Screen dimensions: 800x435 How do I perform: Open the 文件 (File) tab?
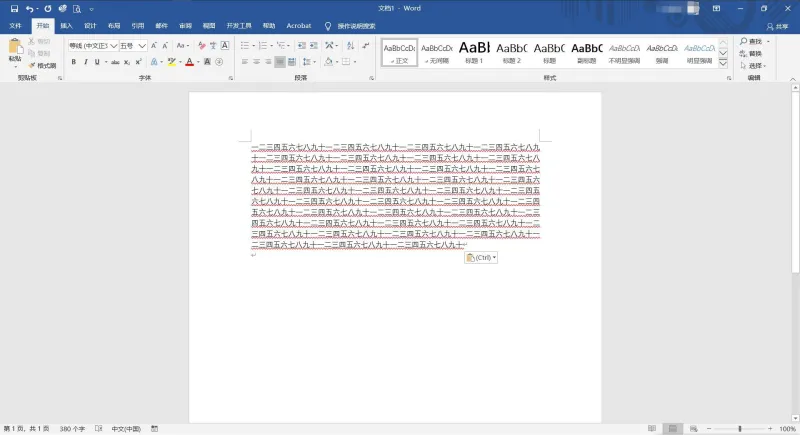point(15,26)
